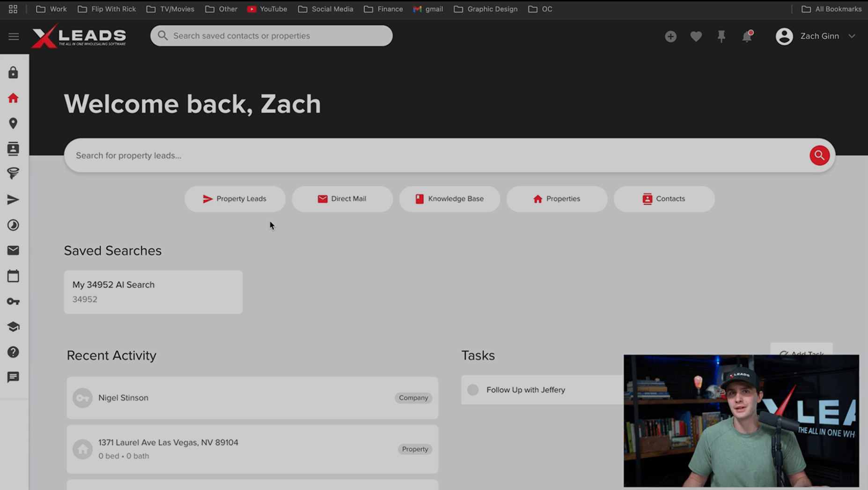Open the chat message sidebar icon
The image size is (868, 490).
pyautogui.click(x=13, y=377)
